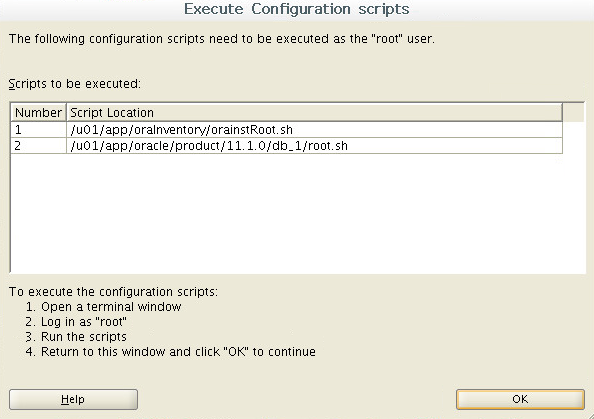Select row number 2 cell
594x419 pixels.
click(x=38, y=146)
